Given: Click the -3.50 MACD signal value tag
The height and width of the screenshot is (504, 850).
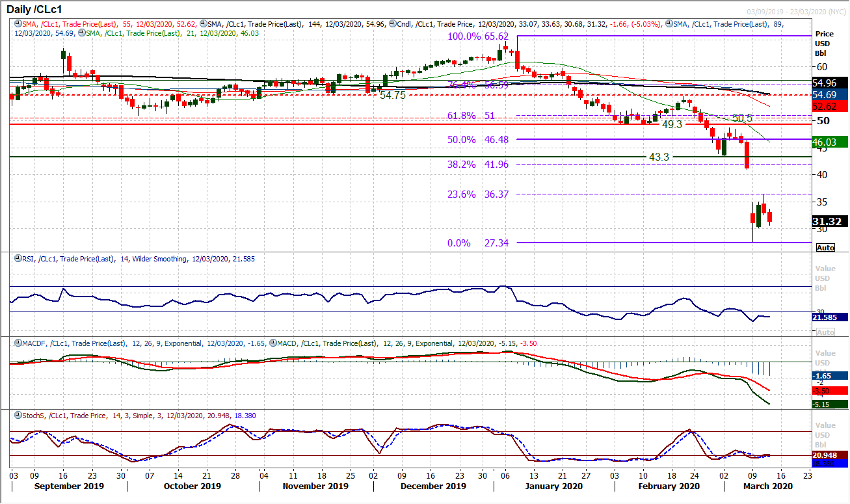Looking at the screenshot, I should tap(830, 390).
